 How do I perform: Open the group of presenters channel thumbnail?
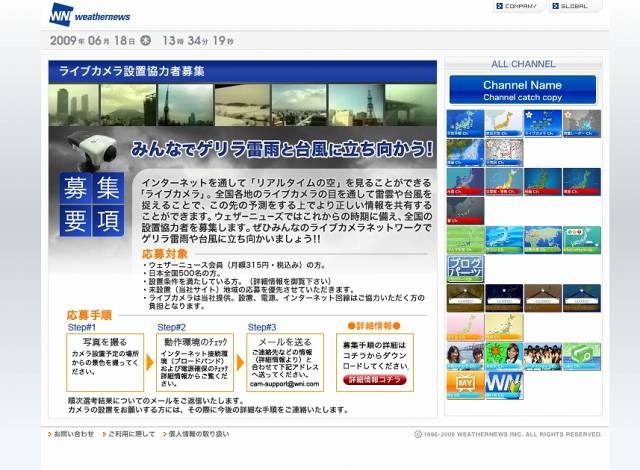[x=542, y=355]
